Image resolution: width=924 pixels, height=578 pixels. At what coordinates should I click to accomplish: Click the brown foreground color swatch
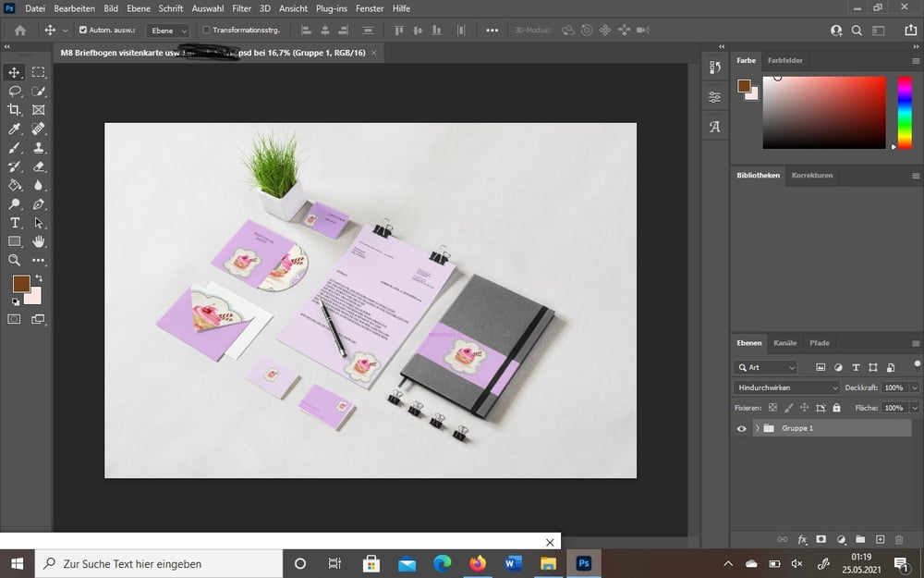pos(22,284)
